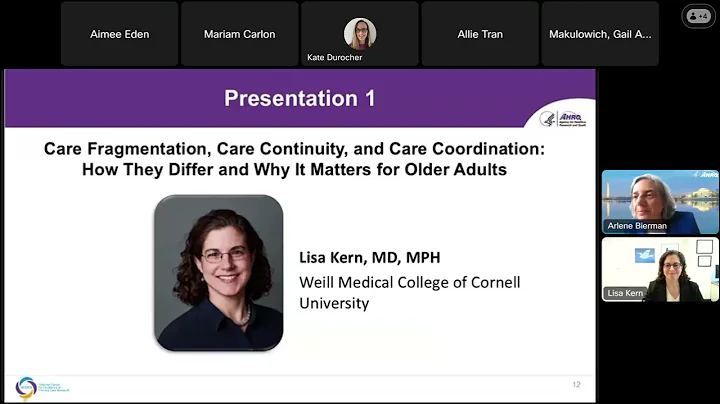Click the 'How They Differ and Why' subtitle line

click(x=294, y=169)
